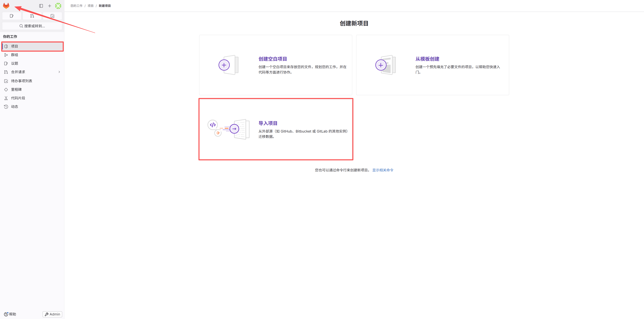Open the user avatar menu
644x319 pixels.
(58, 6)
